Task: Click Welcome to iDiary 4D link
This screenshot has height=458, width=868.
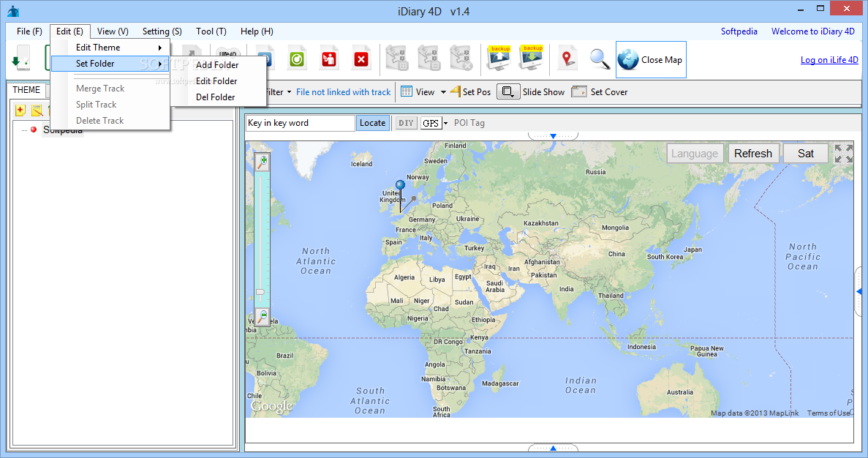Action: click(813, 31)
